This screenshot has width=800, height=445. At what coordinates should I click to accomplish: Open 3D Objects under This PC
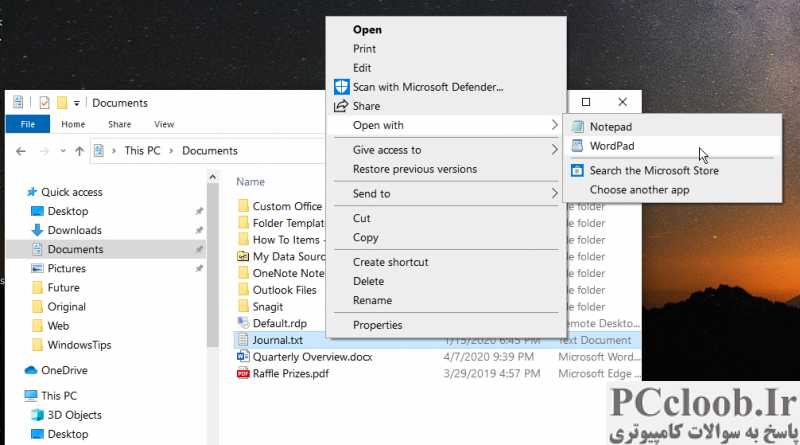click(74, 415)
